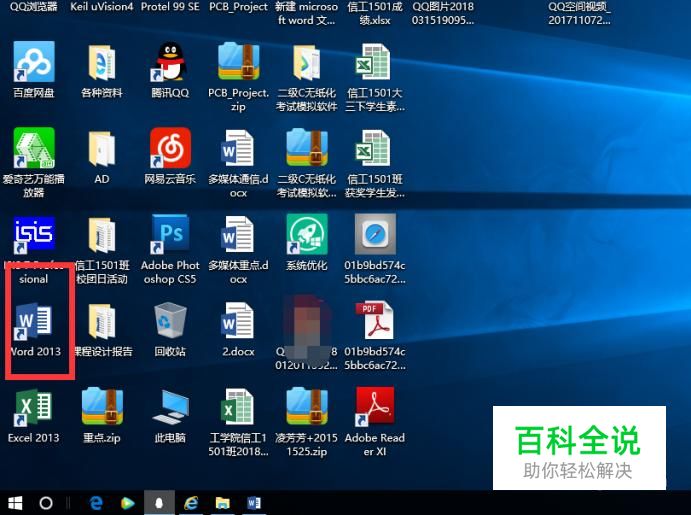Open the 腾讯QQ penguin icon
The width and height of the screenshot is (691, 515).
pyautogui.click(x=170, y=63)
